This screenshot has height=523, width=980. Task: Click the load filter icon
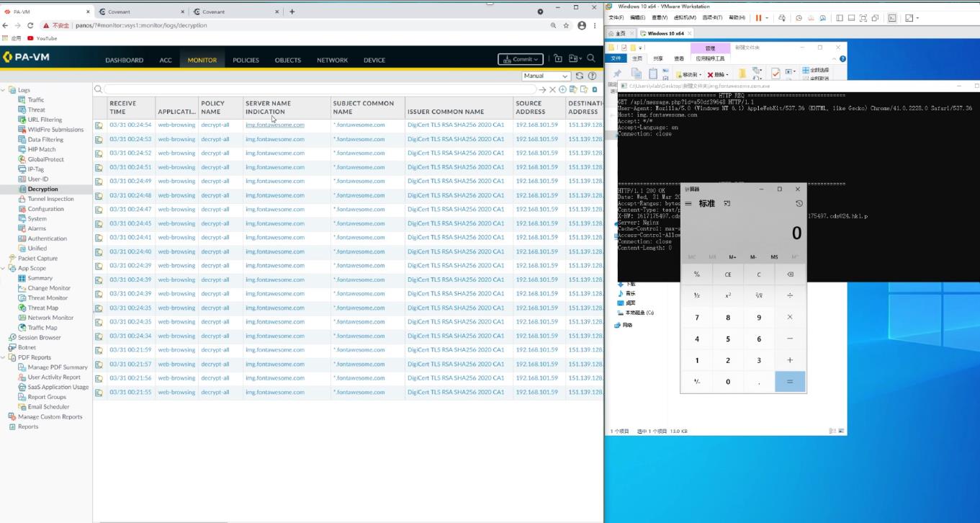tap(583, 89)
